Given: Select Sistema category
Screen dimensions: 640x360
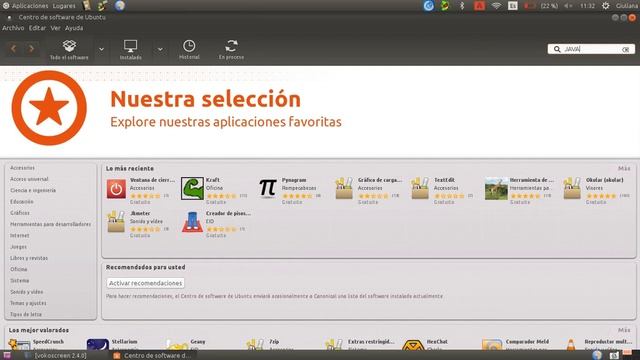Looking at the screenshot, I should (20, 281).
